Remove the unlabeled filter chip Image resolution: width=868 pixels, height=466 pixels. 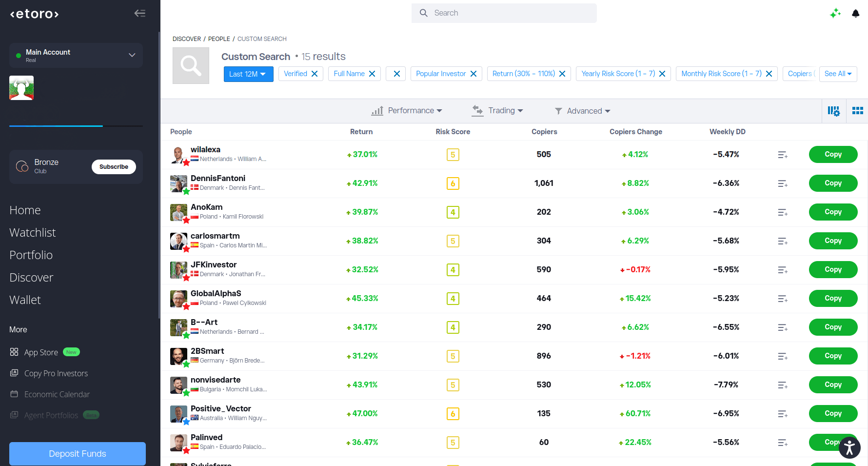396,74
